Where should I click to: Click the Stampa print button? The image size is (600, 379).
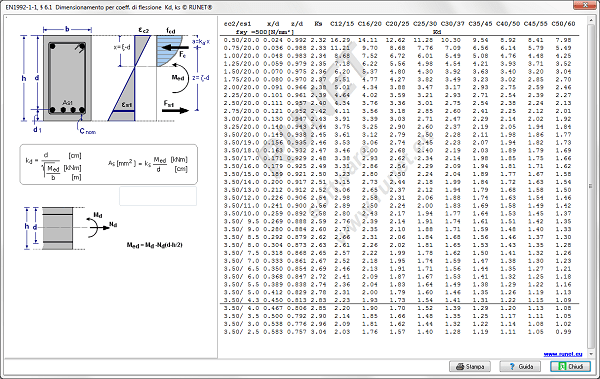click(x=470, y=366)
